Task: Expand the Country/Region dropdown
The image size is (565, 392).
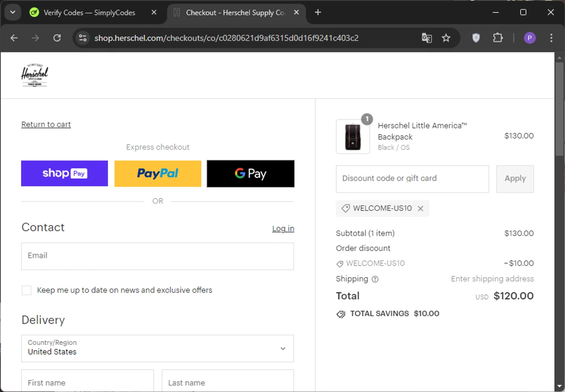Action: (x=157, y=348)
